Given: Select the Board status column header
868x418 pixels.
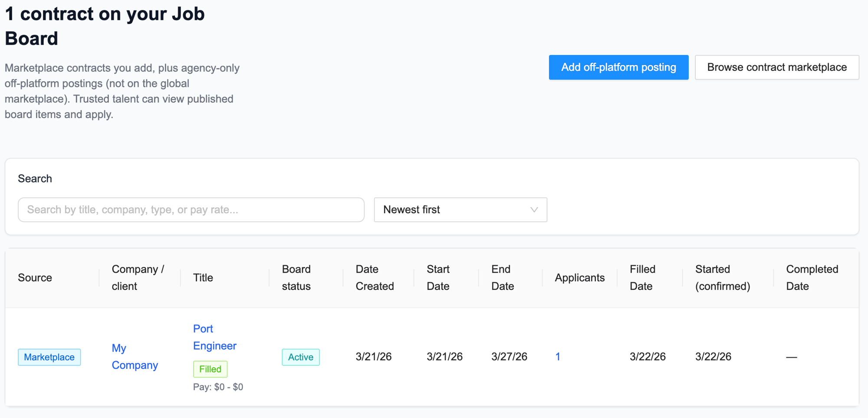Looking at the screenshot, I should pyautogui.click(x=296, y=278).
